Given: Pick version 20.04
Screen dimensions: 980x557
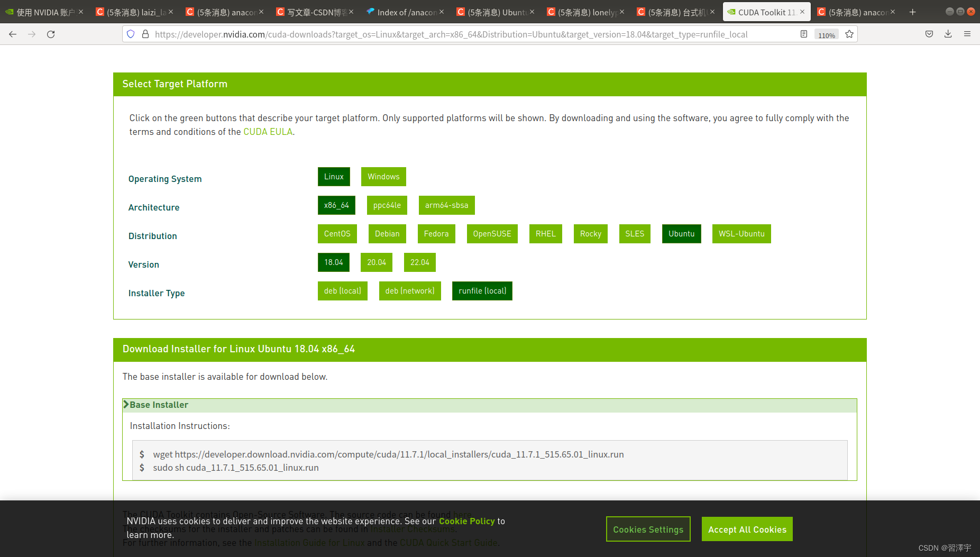Looking at the screenshot, I should coord(377,262).
